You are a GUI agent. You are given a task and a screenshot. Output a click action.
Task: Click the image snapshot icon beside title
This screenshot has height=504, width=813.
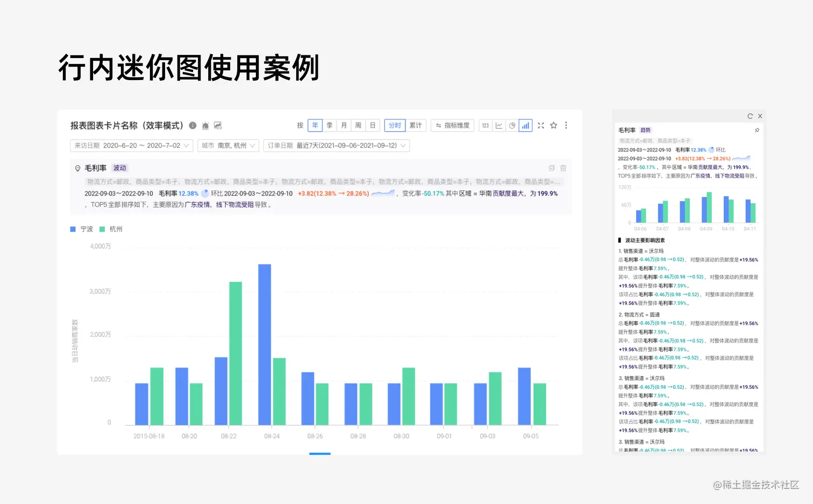click(218, 125)
